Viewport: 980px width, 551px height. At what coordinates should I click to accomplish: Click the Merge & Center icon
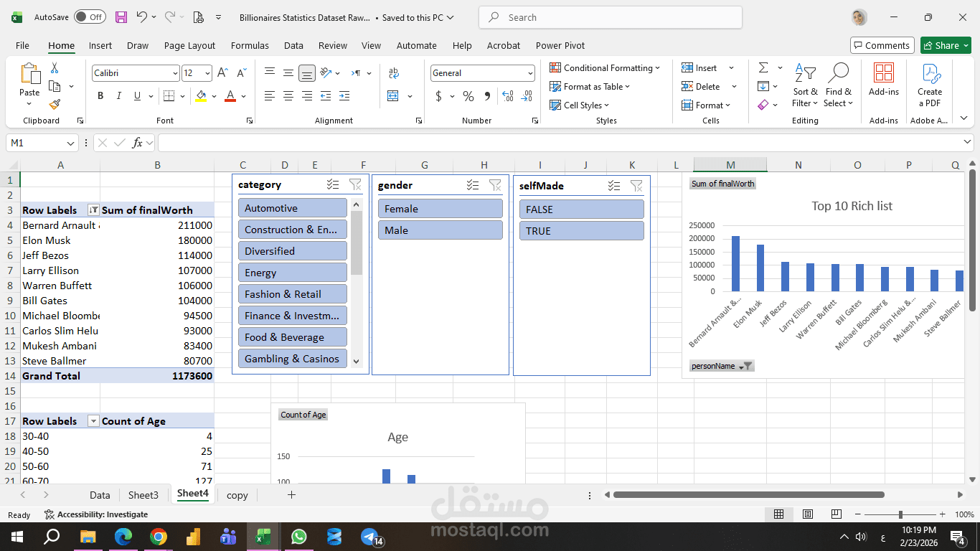(x=393, y=96)
